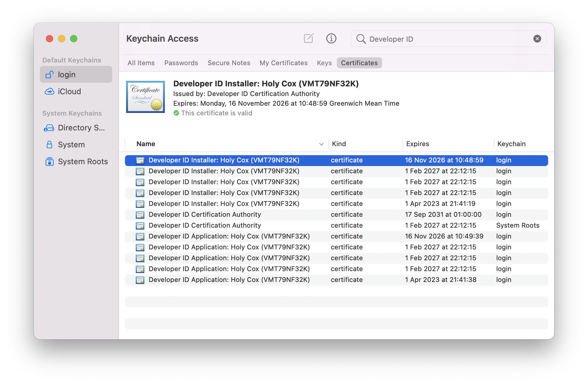Image resolution: width=588 pixels, height=384 pixels.
Task: Switch to the Secure Notes tab
Action: click(x=229, y=63)
